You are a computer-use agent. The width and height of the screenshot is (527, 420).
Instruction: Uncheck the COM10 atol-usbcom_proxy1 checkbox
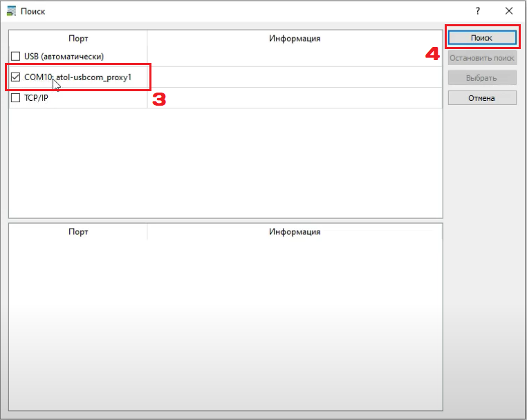point(16,77)
